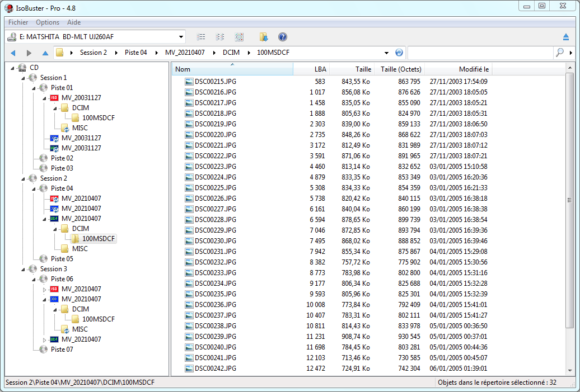
Task: Open address bar history dropdown arrow
Action: tap(386, 53)
